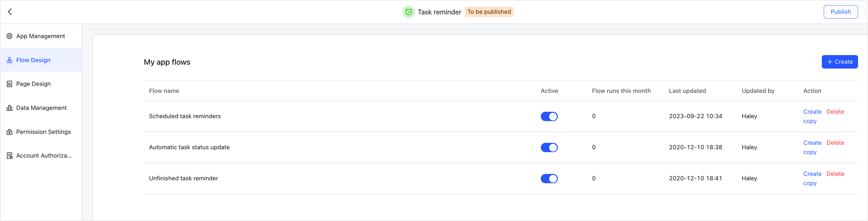This screenshot has height=221, width=868.
Task: Click the Page Design document icon
Action: (9, 84)
